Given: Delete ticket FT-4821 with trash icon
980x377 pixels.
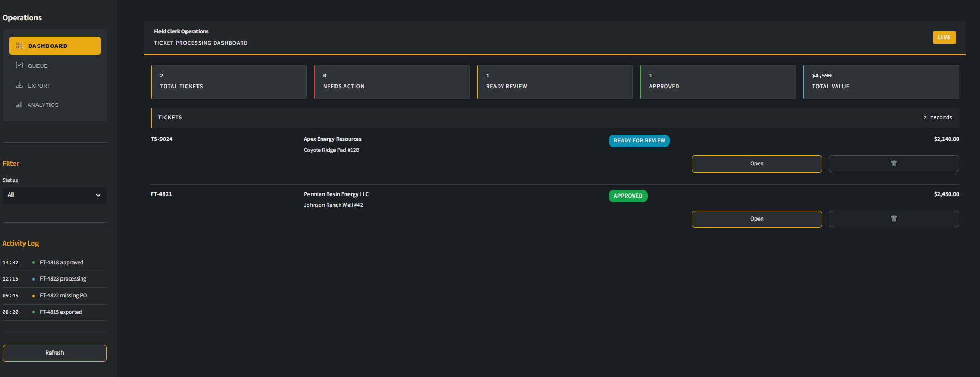Looking at the screenshot, I should [x=894, y=219].
